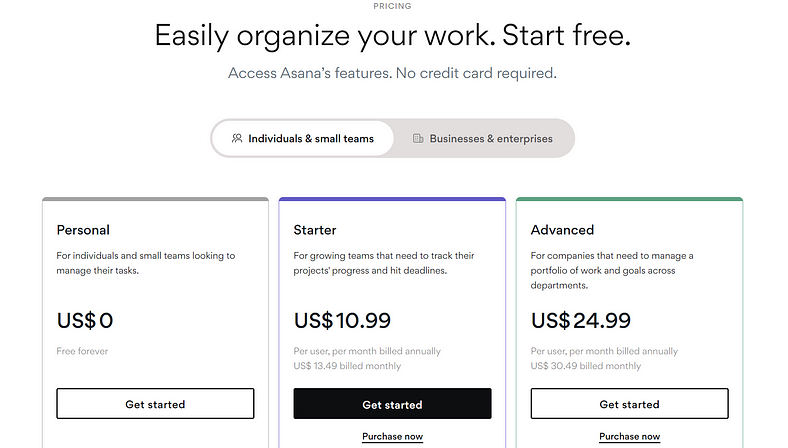
Task: Click the US$10.99 Starter price
Action: (342, 321)
